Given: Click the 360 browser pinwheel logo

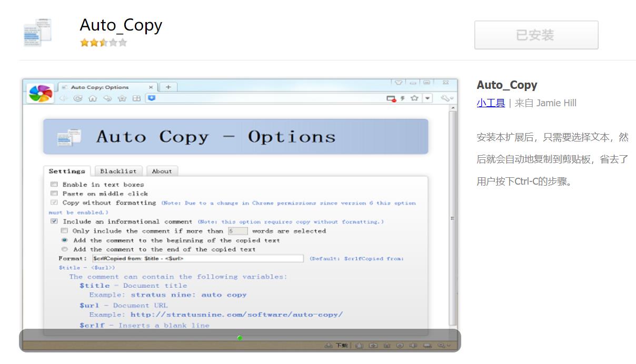Looking at the screenshot, I should pos(40,93).
